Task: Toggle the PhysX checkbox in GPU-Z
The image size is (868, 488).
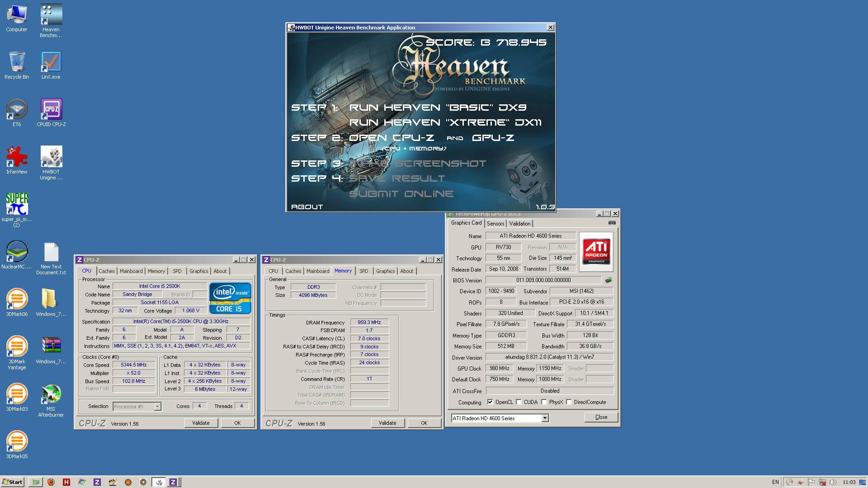Action: click(x=544, y=402)
